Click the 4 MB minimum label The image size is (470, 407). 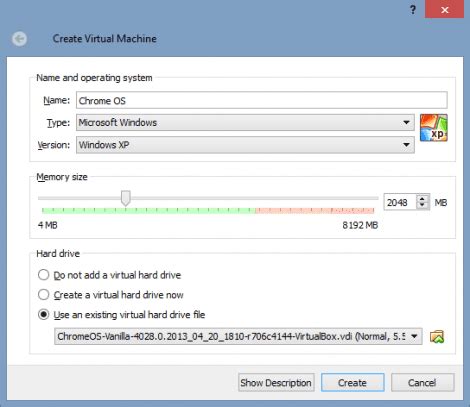(x=48, y=225)
